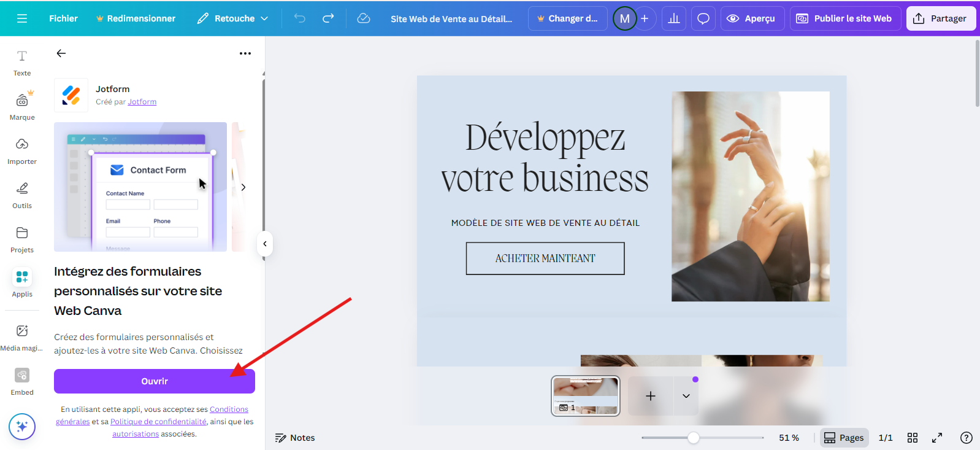Image resolution: width=980 pixels, height=450 pixels.
Task: Open the Jotform app logo
Action: coord(71,95)
